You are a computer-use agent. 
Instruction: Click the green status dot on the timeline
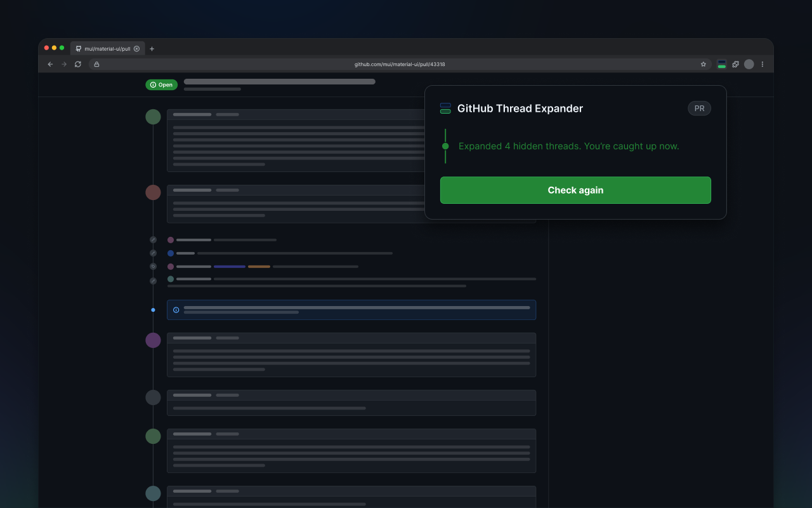[x=445, y=146]
